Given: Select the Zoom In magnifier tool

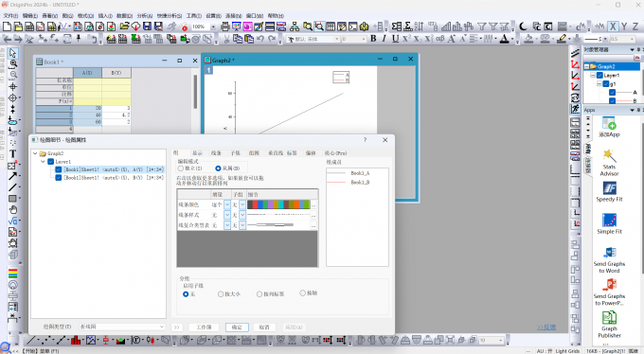Looking at the screenshot, I should pos(13,64).
